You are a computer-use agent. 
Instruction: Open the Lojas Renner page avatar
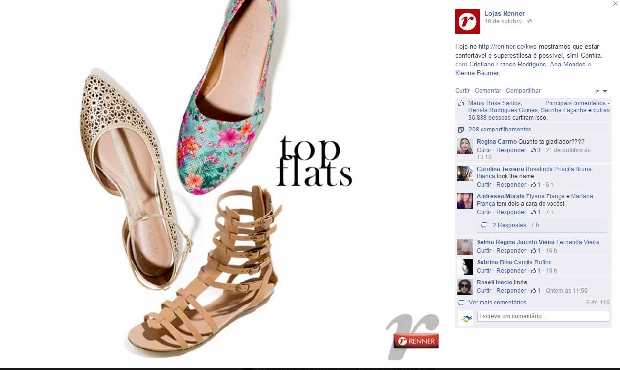[x=467, y=21]
